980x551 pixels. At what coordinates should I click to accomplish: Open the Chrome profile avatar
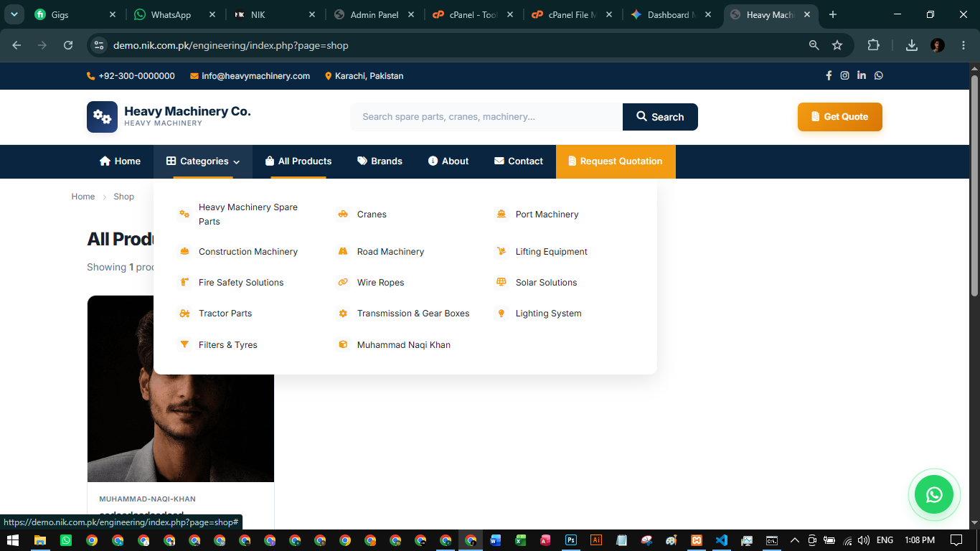click(938, 45)
